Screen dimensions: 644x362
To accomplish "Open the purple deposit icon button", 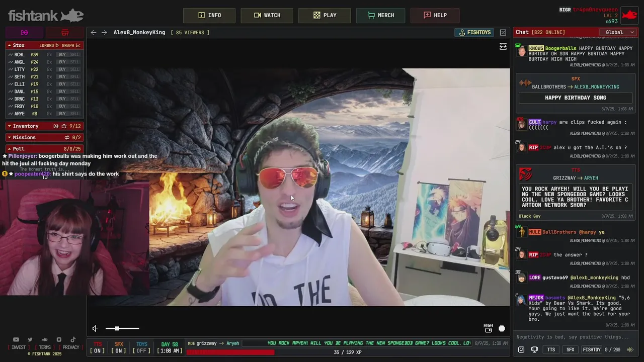I will click(24, 32).
